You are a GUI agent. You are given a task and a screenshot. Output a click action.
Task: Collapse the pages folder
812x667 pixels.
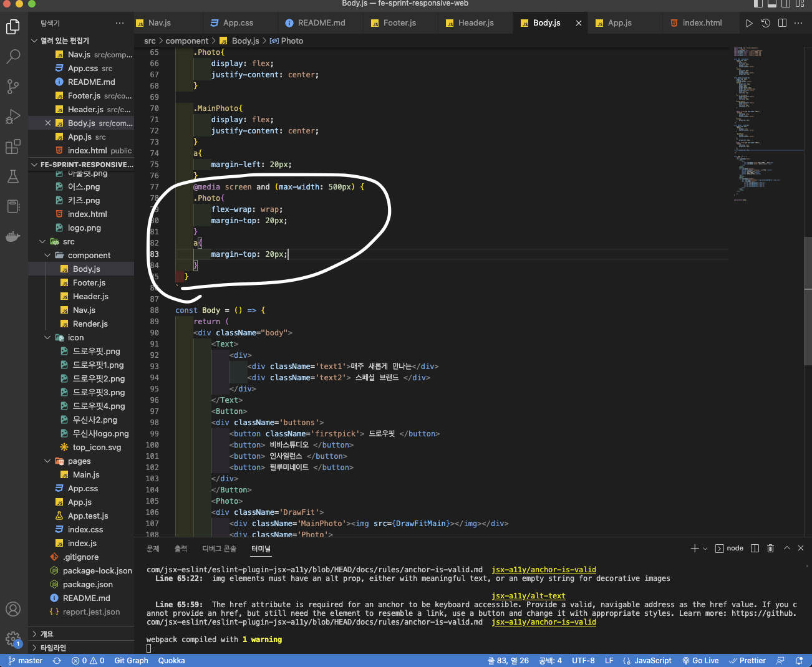[47, 461]
